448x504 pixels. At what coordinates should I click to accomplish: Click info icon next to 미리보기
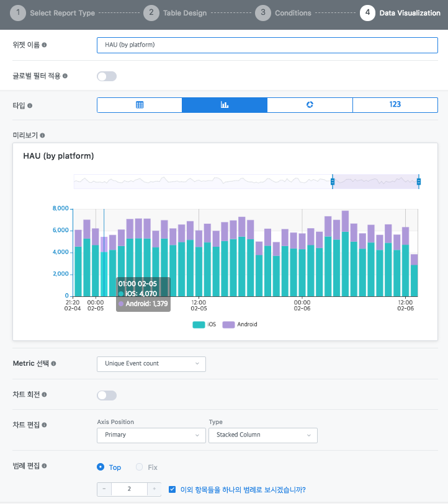42,135
